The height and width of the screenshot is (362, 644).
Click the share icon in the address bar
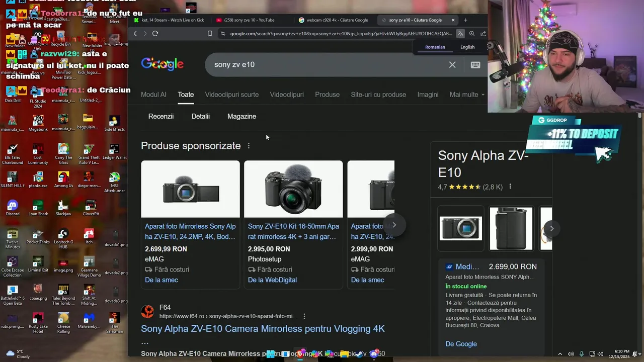(x=483, y=34)
